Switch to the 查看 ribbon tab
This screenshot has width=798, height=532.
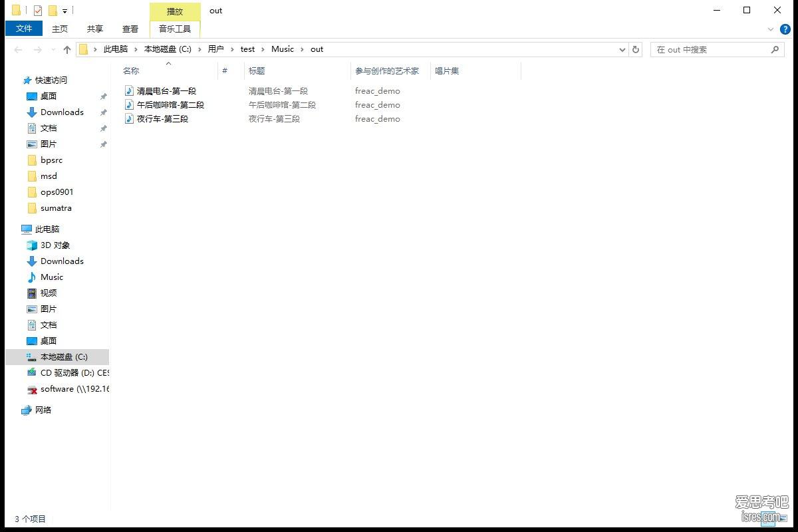click(x=130, y=29)
